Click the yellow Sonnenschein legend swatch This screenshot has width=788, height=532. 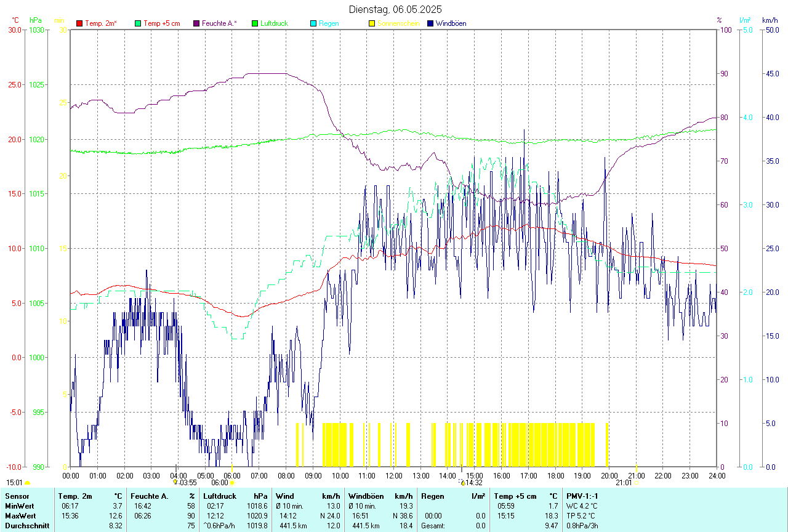(372, 23)
